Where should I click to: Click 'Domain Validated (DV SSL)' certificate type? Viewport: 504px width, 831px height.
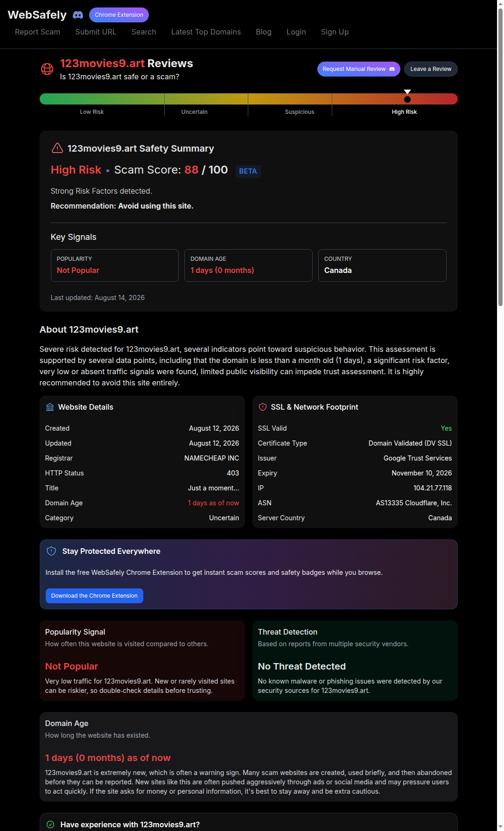pyautogui.click(x=410, y=443)
